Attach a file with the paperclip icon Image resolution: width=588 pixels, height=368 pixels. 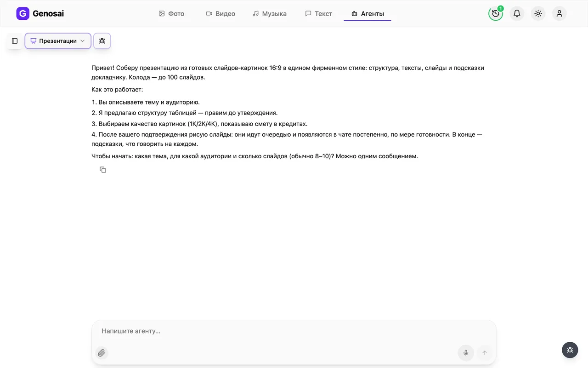tap(102, 353)
